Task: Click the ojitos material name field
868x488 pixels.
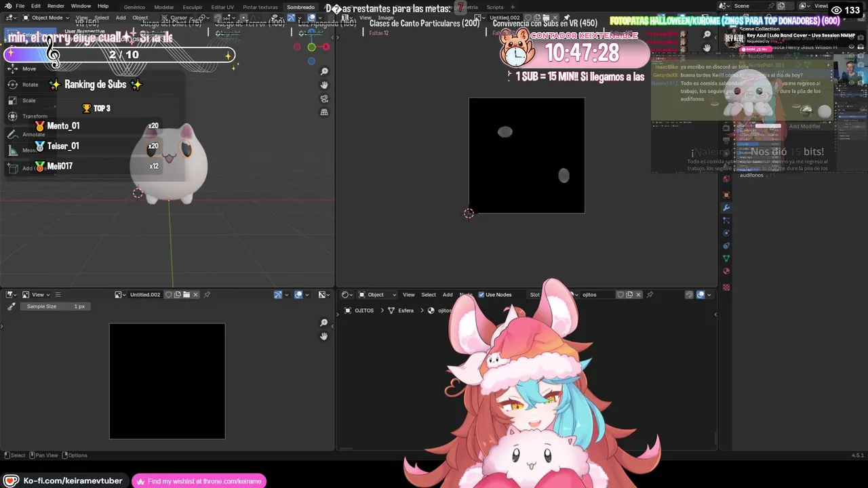Action: pyautogui.click(x=597, y=295)
